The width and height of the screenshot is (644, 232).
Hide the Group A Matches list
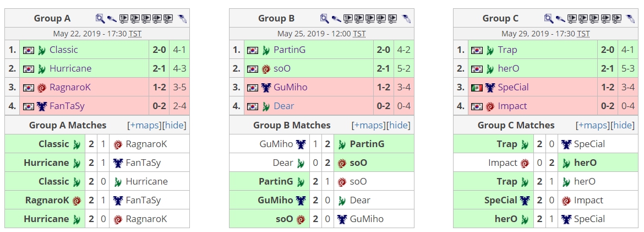pos(174,125)
